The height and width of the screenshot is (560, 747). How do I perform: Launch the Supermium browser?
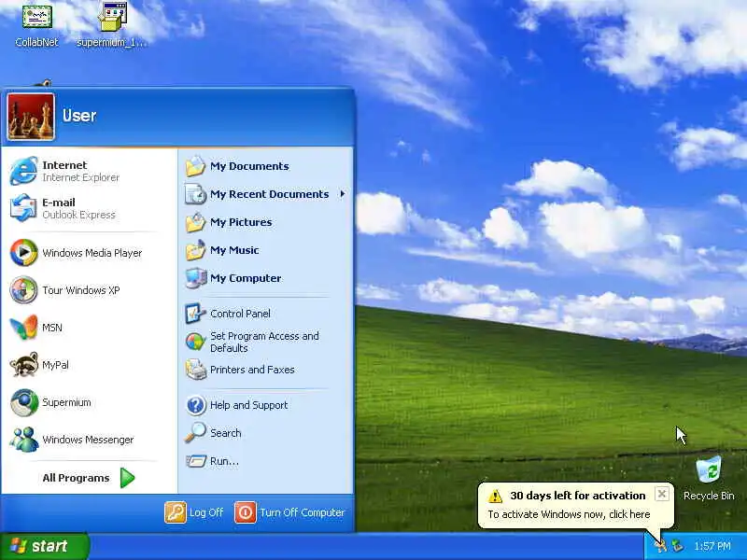[x=89, y=402]
